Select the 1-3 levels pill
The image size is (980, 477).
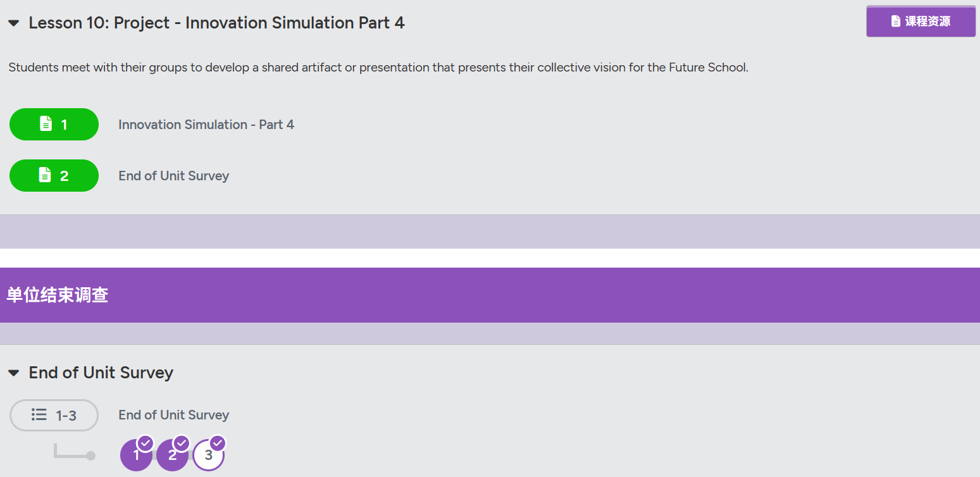54,415
